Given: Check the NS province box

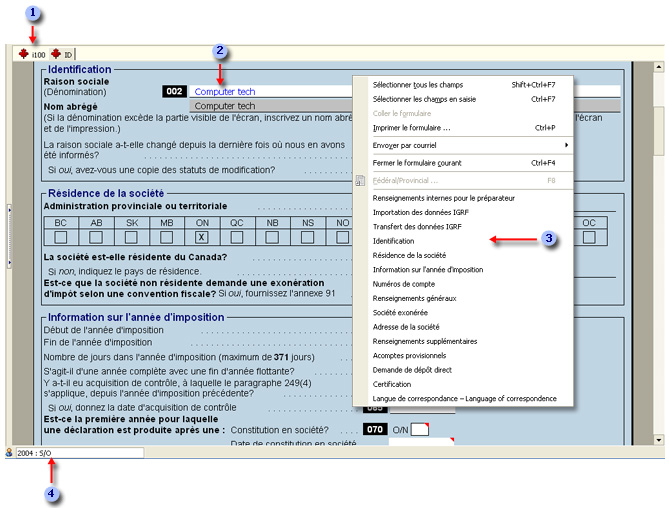Looking at the screenshot, I should (308, 237).
